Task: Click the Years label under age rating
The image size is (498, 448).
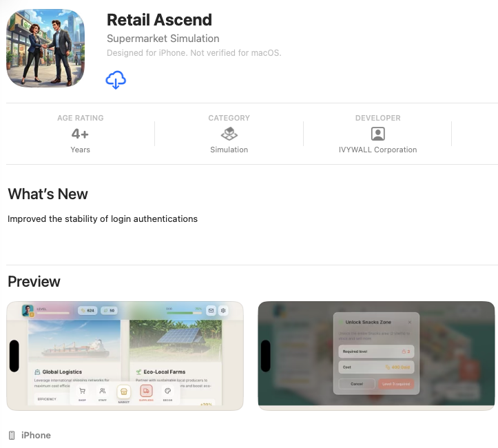Action: click(x=80, y=150)
